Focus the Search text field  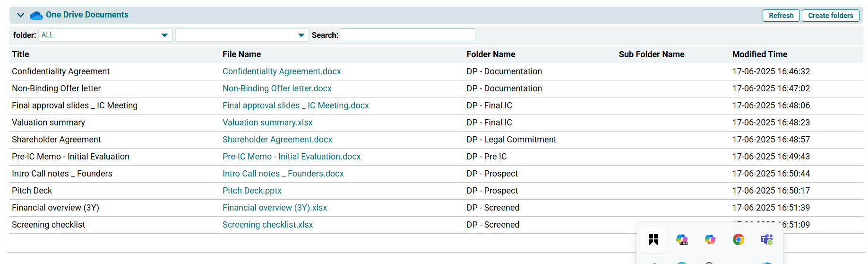[x=408, y=35]
